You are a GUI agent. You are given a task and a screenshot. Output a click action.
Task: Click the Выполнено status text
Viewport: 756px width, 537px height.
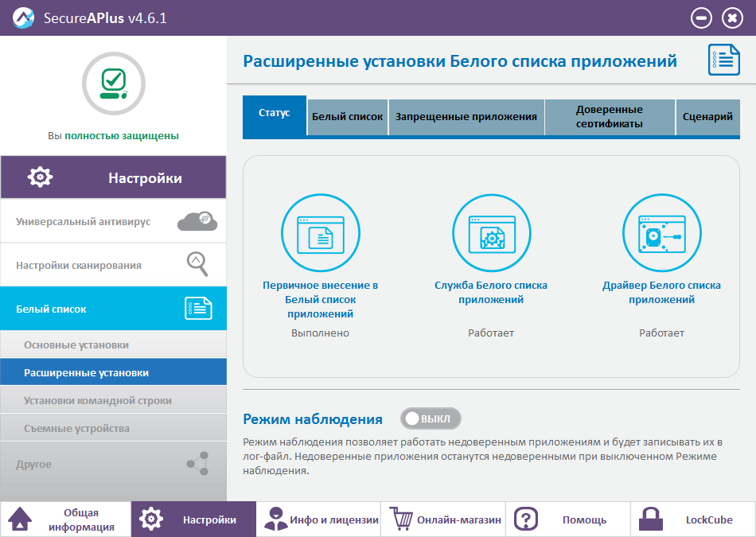click(x=320, y=333)
